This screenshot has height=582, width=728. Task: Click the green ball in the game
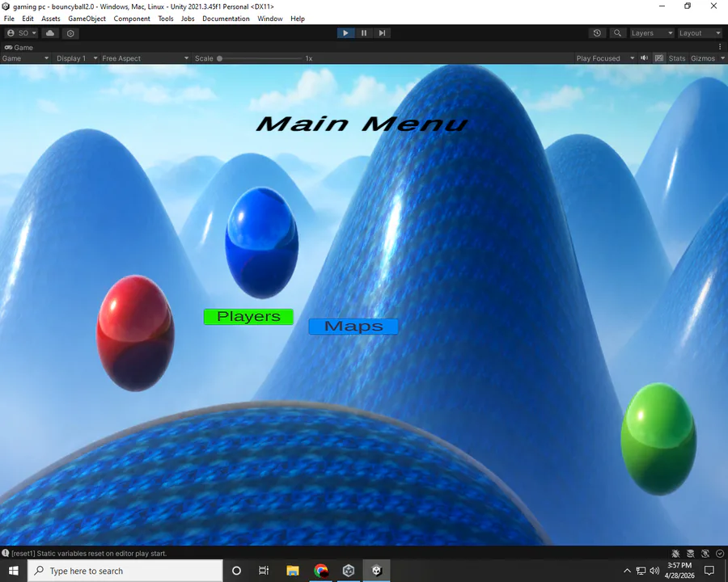[658, 439]
